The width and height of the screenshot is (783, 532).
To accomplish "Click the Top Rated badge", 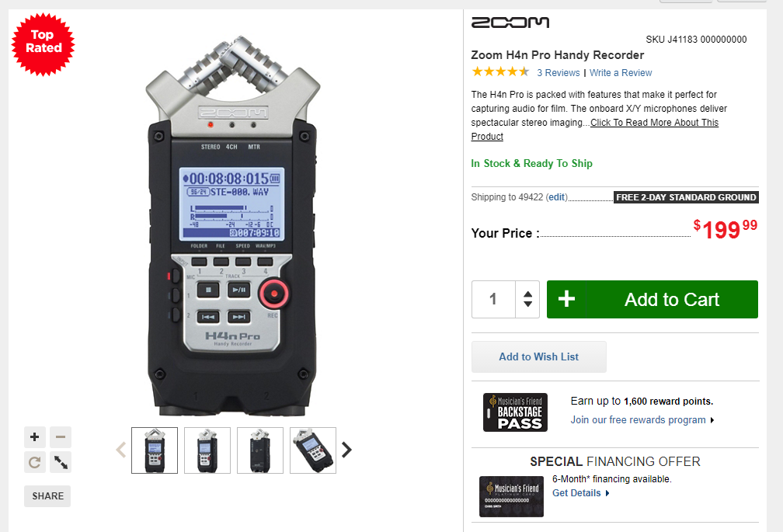I will [43, 44].
